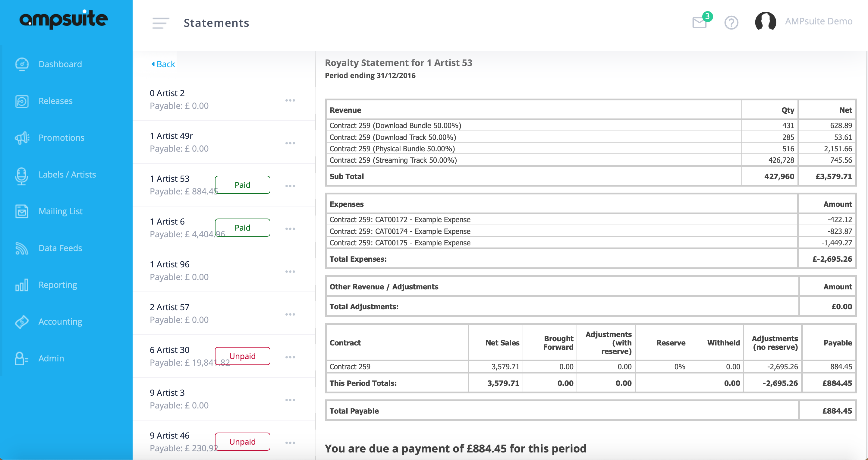The image size is (868, 460).
Task: Click the Labels / Artists microphone icon
Action: tap(21, 176)
